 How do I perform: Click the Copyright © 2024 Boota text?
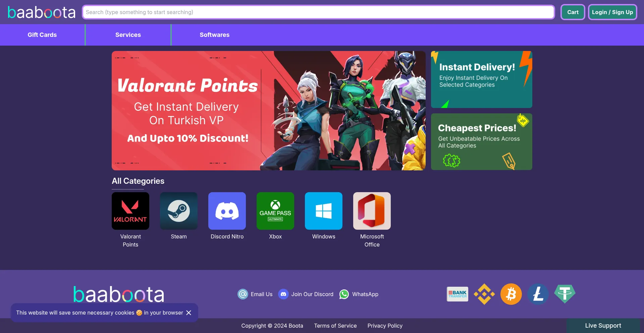click(272, 326)
